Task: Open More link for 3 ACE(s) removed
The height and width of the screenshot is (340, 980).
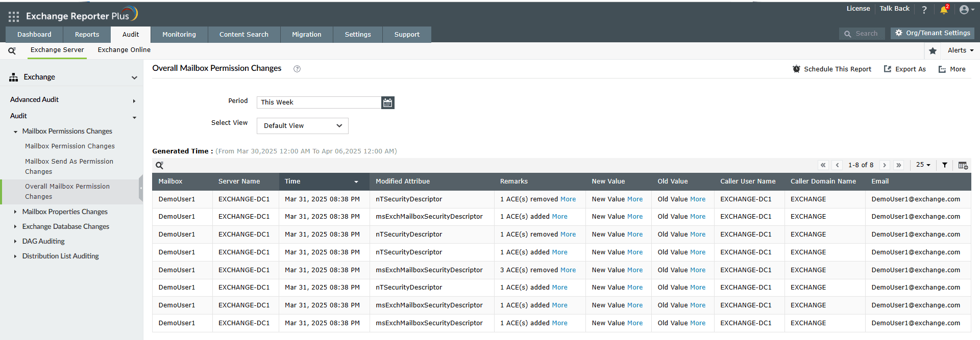Action: [568, 270]
